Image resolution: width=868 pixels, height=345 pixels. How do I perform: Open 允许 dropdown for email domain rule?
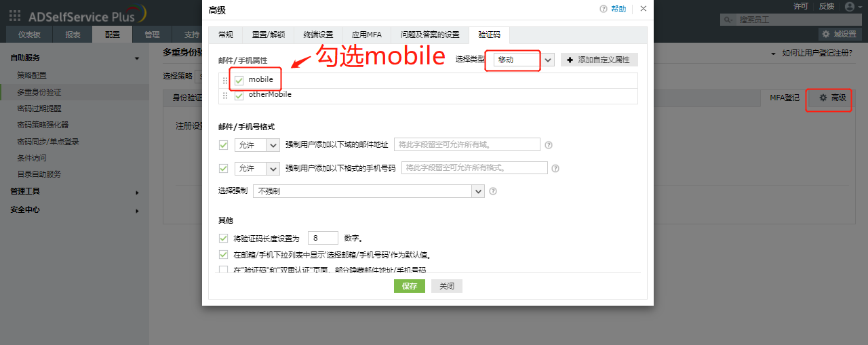(x=257, y=144)
